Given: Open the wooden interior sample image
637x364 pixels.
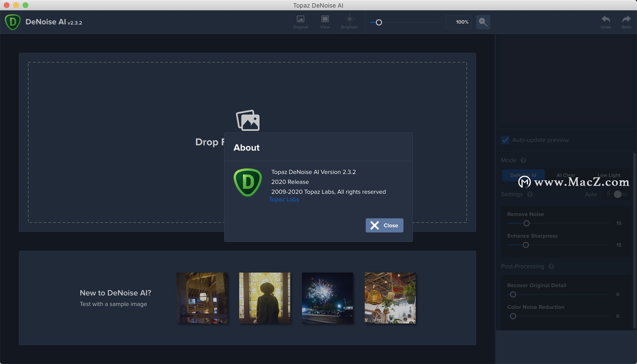Looking at the screenshot, I should coord(202,298).
